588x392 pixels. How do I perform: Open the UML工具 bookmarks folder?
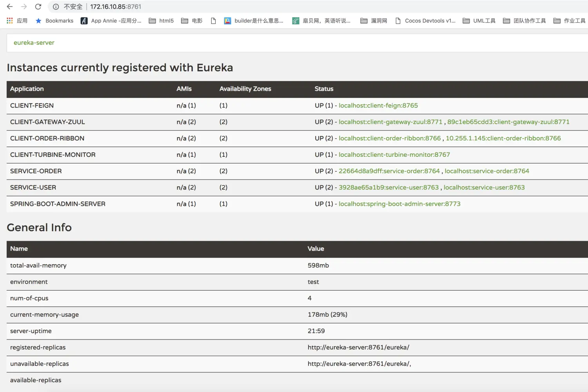(479, 21)
